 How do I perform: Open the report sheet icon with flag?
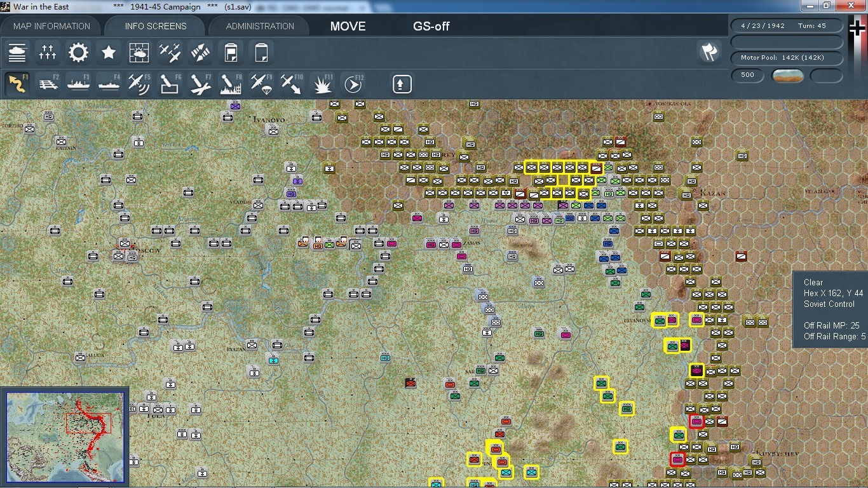[231, 52]
